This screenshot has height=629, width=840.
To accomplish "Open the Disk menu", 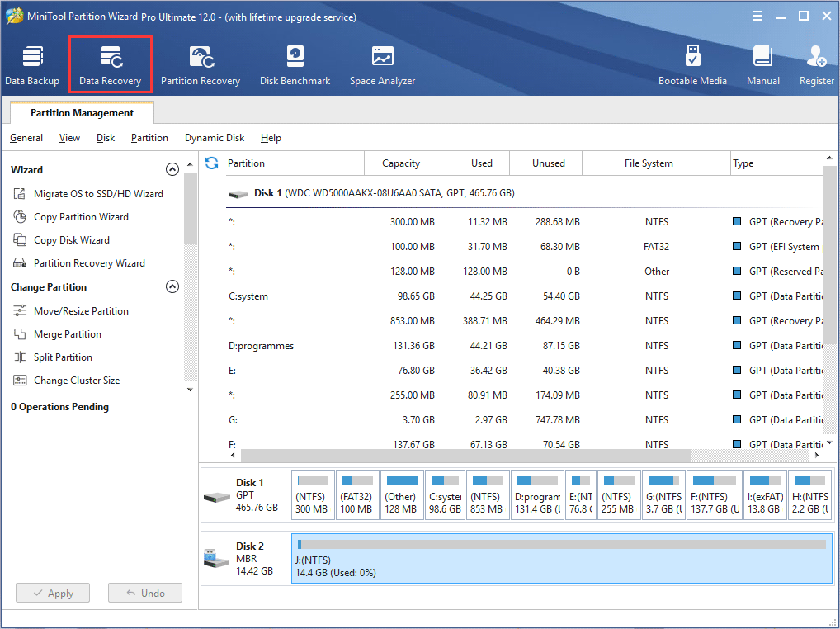I will 106,138.
